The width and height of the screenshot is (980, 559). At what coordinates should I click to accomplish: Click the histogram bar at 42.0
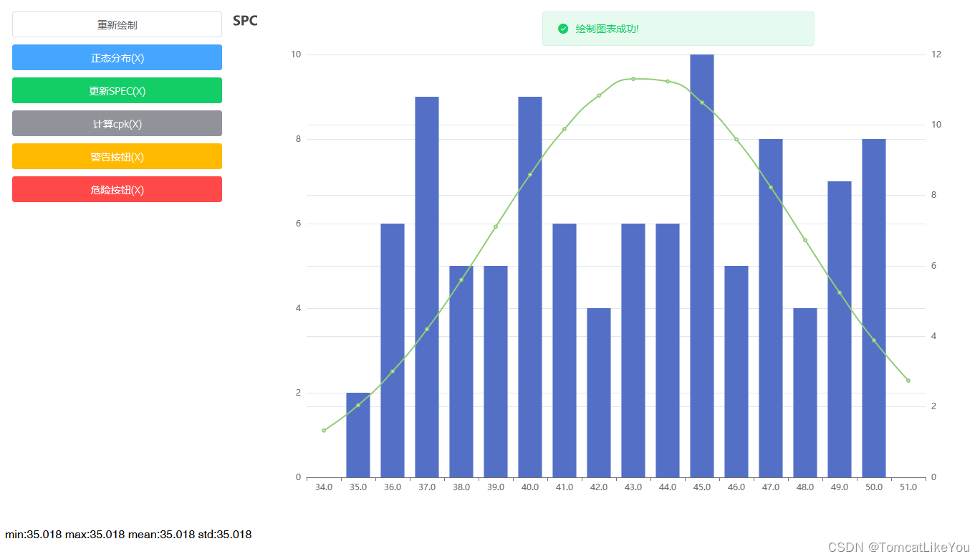[599, 393]
